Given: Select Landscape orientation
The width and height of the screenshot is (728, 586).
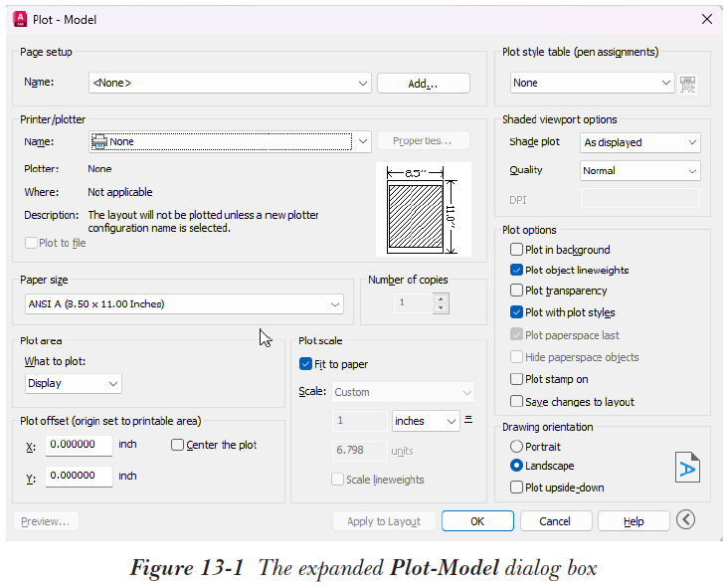Looking at the screenshot, I should [x=516, y=466].
